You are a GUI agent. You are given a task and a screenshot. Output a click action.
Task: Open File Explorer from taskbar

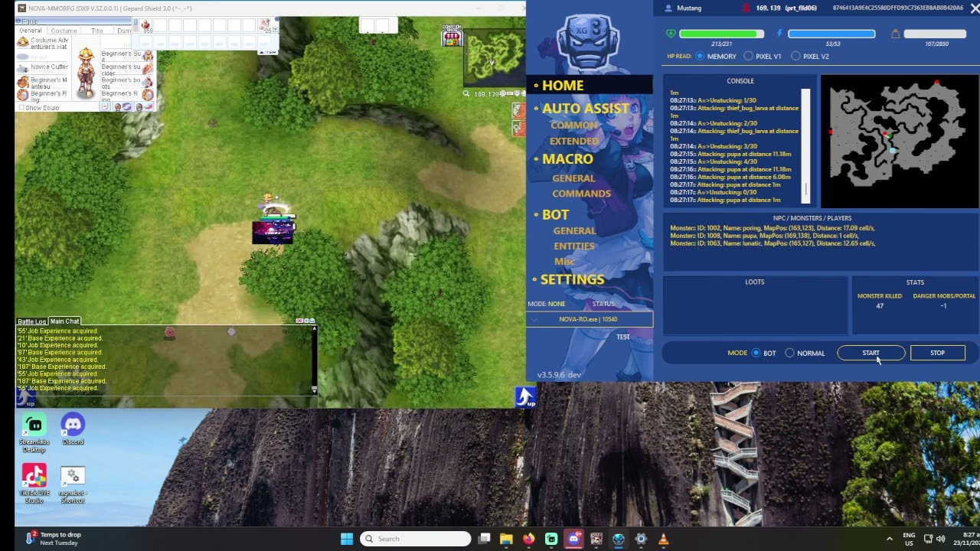(506, 539)
